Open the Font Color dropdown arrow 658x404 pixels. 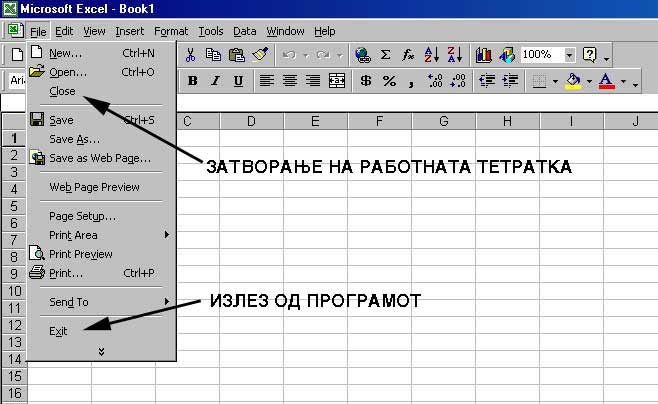point(623,81)
